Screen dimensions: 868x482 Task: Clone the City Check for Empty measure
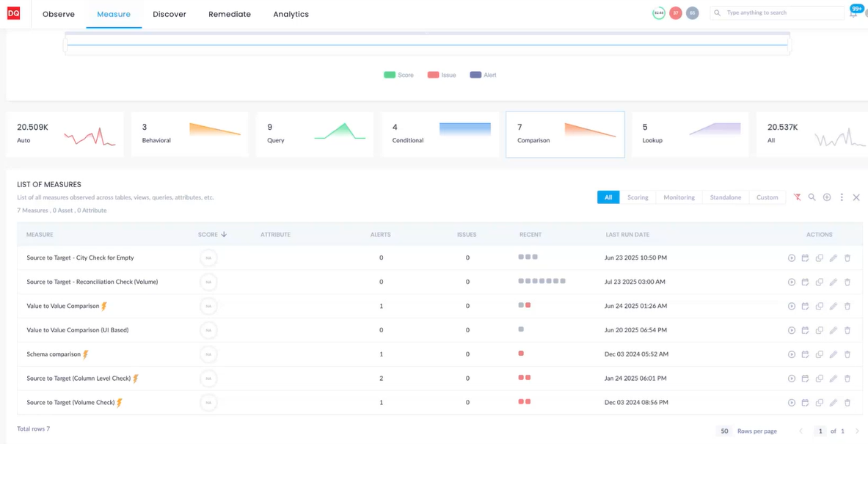(820, 258)
